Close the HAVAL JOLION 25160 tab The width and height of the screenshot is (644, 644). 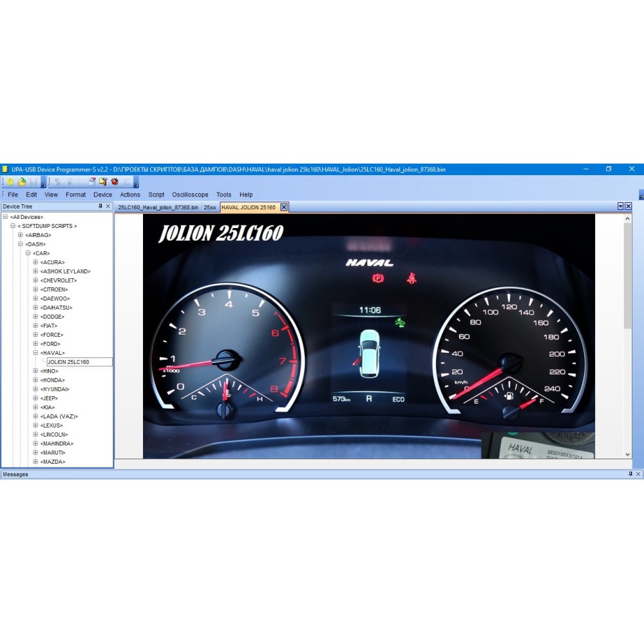(284, 207)
